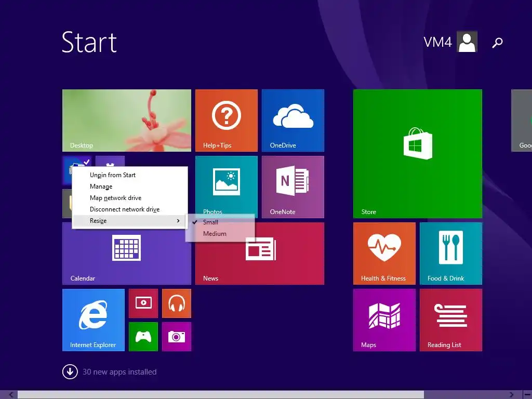Click the search magnifier icon

pyautogui.click(x=497, y=43)
